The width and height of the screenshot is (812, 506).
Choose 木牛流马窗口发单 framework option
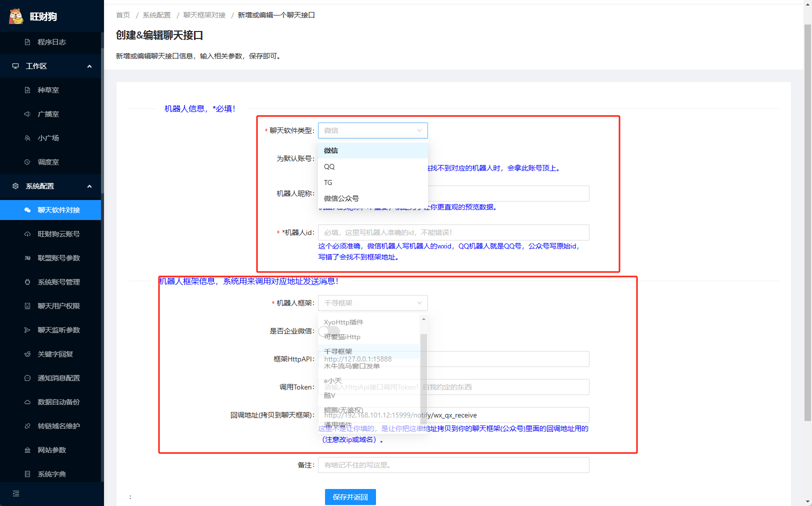(x=369, y=366)
